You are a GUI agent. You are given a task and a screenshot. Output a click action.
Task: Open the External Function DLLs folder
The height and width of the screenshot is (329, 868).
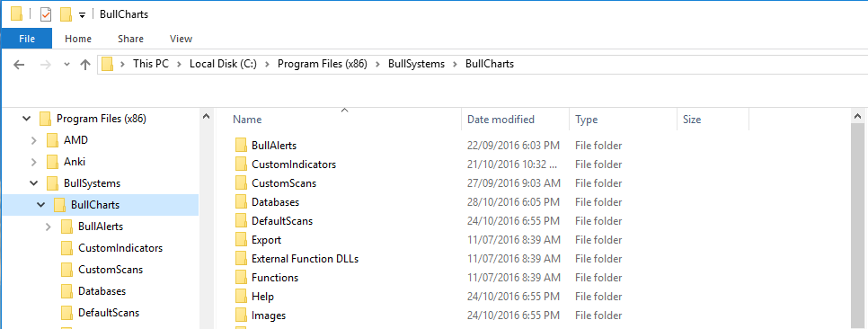[305, 259]
